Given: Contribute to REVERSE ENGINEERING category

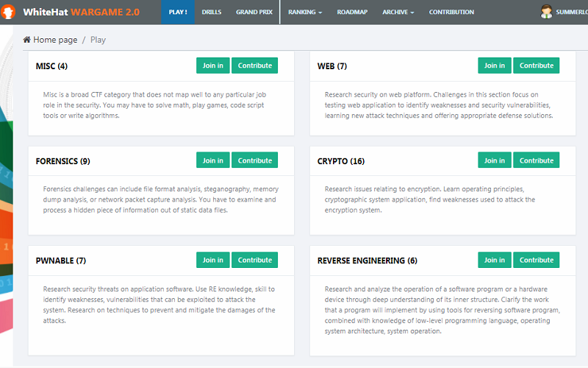Looking at the screenshot, I should 536,260.
